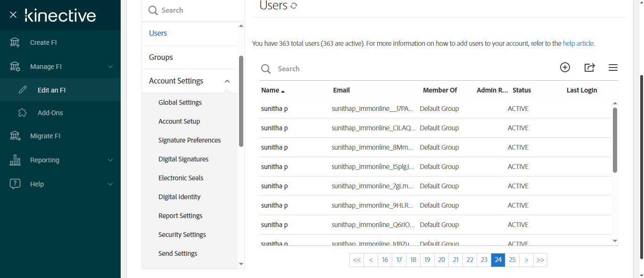Click the Edit an FI pencil icon
644x278 pixels.
click(x=22, y=90)
